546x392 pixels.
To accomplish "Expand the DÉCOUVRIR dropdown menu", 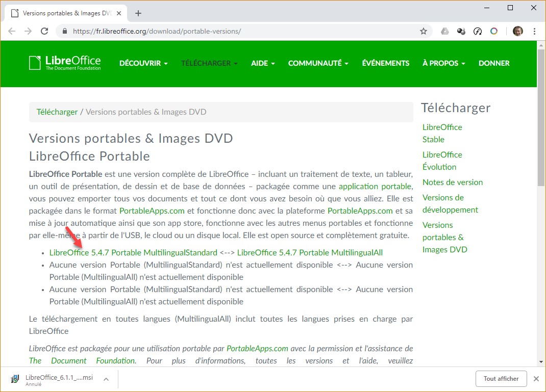I will [x=143, y=63].
